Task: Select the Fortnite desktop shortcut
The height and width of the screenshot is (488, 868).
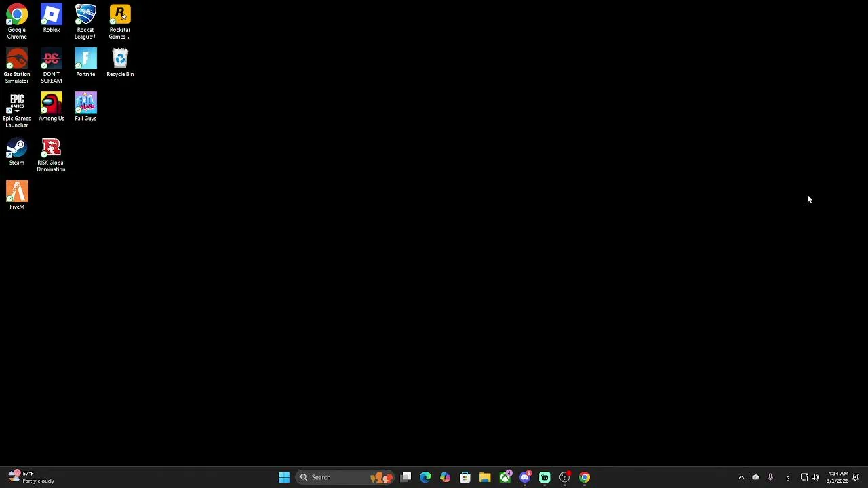Action: click(85, 63)
